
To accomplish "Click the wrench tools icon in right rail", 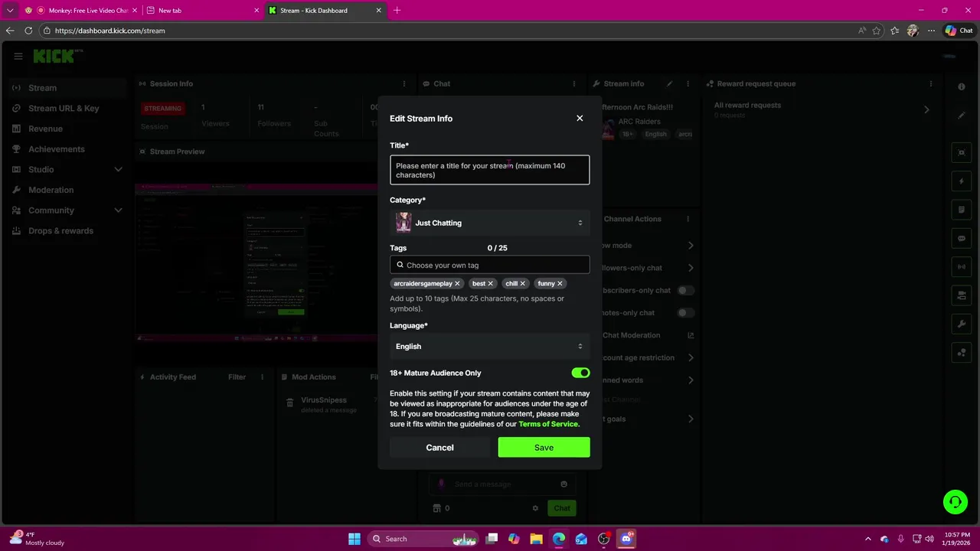I will pyautogui.click(x=962, y=324).
